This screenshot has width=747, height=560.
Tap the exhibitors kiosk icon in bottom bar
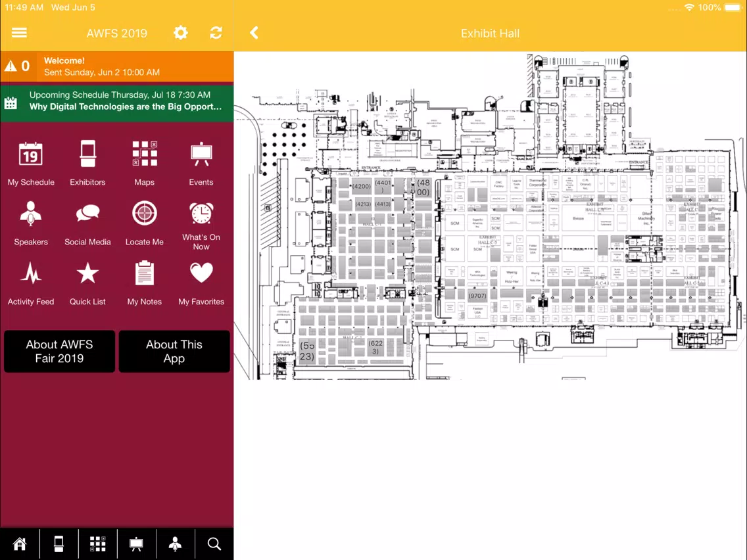point(59,544)
